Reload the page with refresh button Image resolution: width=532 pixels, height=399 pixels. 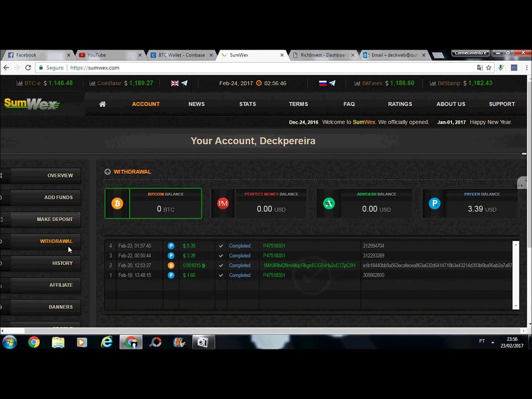28,68
